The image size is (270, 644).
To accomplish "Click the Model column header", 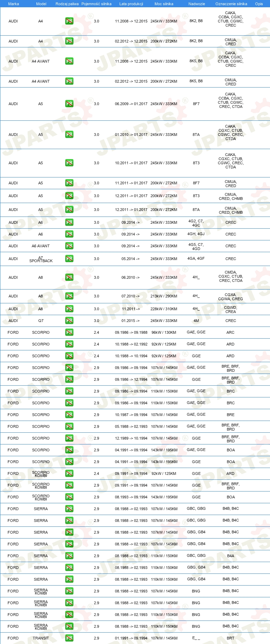I will click(x=41, y=4).
